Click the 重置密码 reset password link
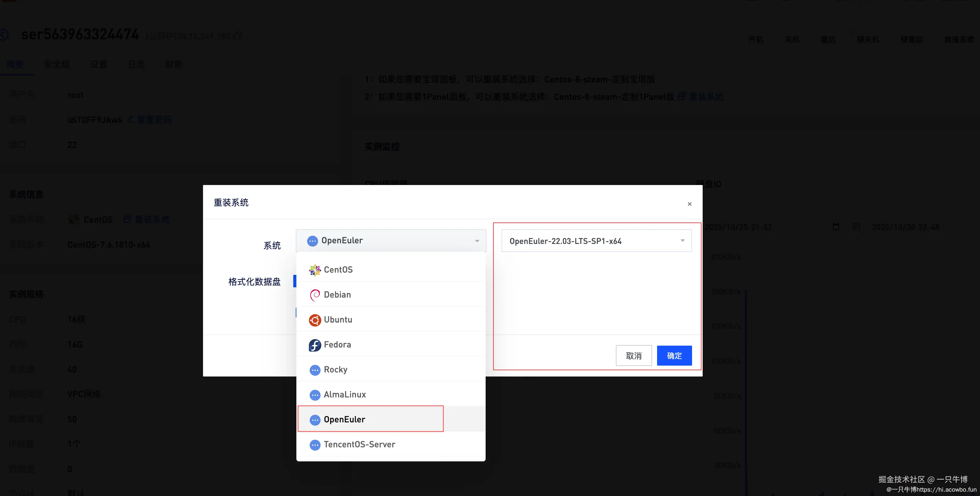 click(x=154, y=120)
